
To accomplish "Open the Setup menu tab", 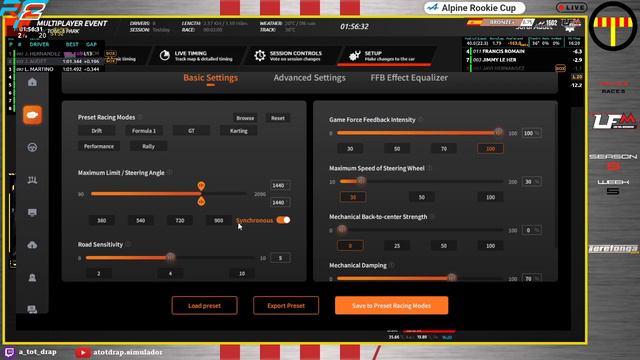I will coord(386,56).
